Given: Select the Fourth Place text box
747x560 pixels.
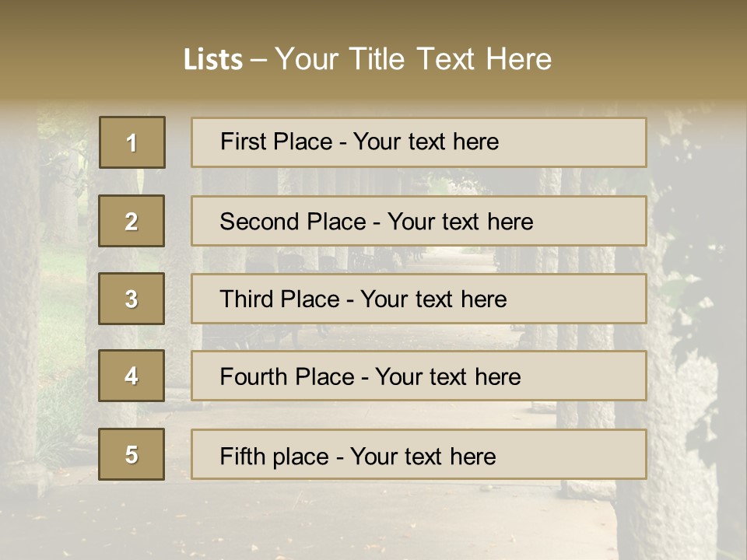Looking at the screenshot, I should pos(419,376).
